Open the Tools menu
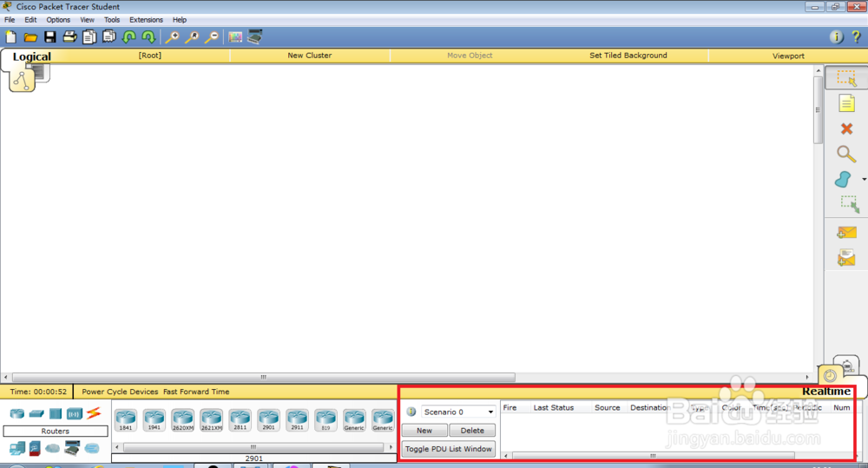 click(x=112, y=19)
